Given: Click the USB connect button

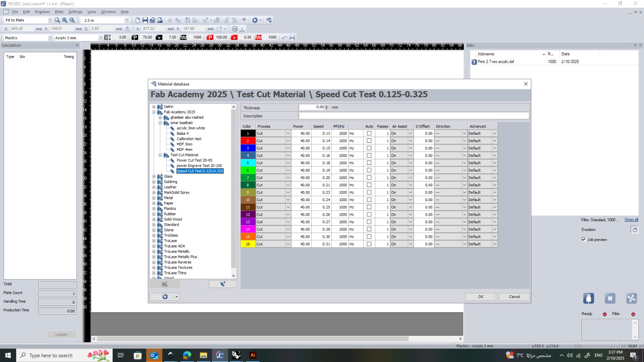Looking at the screenshot, I should tap(588, 298).
